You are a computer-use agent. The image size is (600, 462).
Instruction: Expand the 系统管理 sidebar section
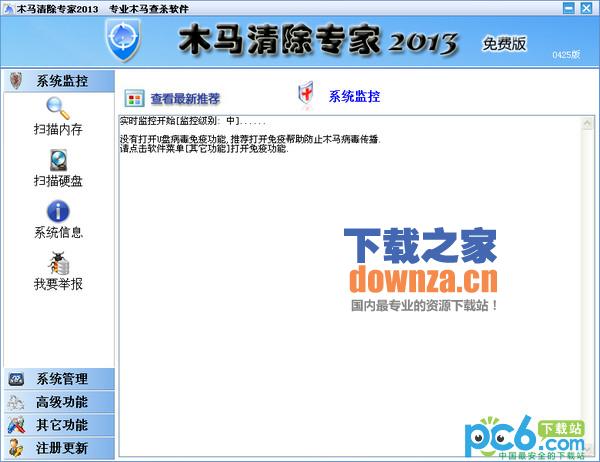60,379
